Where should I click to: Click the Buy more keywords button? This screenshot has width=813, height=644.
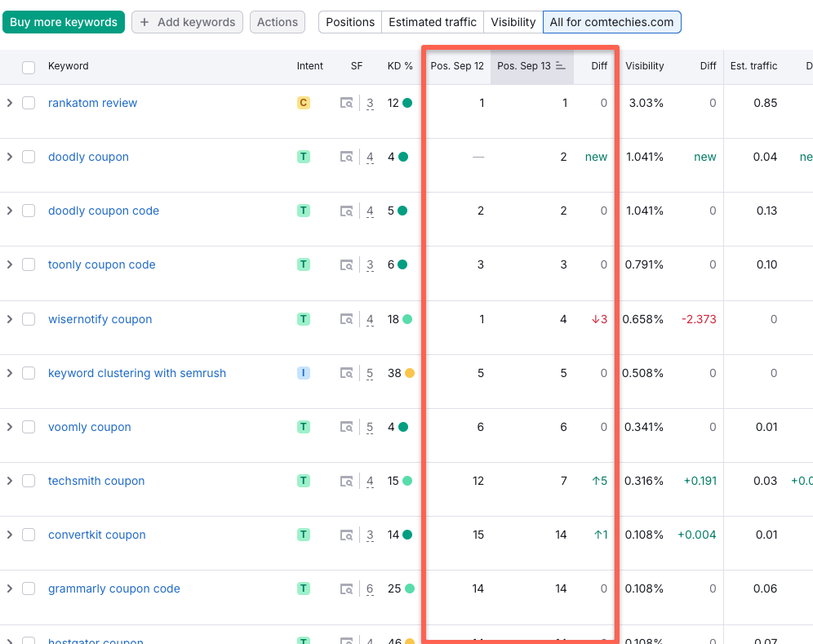pos(64,22)
